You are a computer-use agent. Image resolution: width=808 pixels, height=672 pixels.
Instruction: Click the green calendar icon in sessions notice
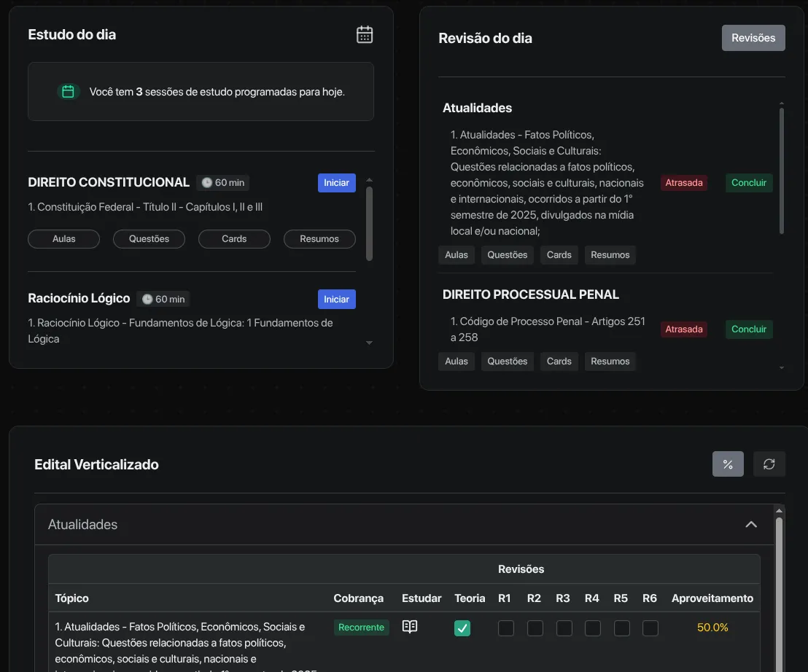click(69, 92)
